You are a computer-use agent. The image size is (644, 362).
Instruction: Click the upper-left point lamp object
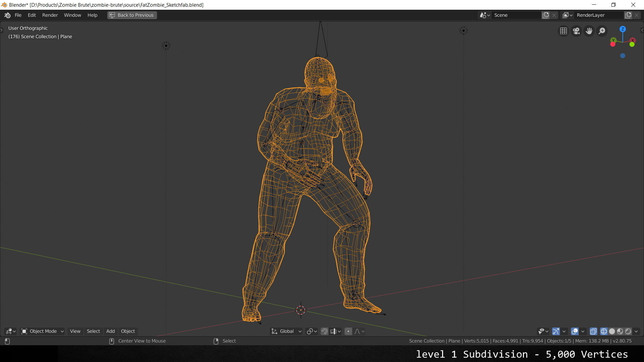[x=166, y=46]
